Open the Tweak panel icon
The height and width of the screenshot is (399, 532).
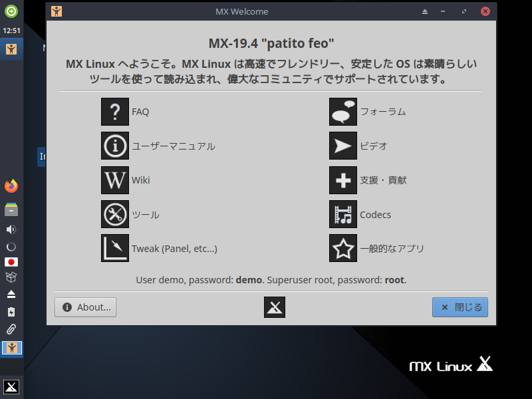tap(114, 248)
